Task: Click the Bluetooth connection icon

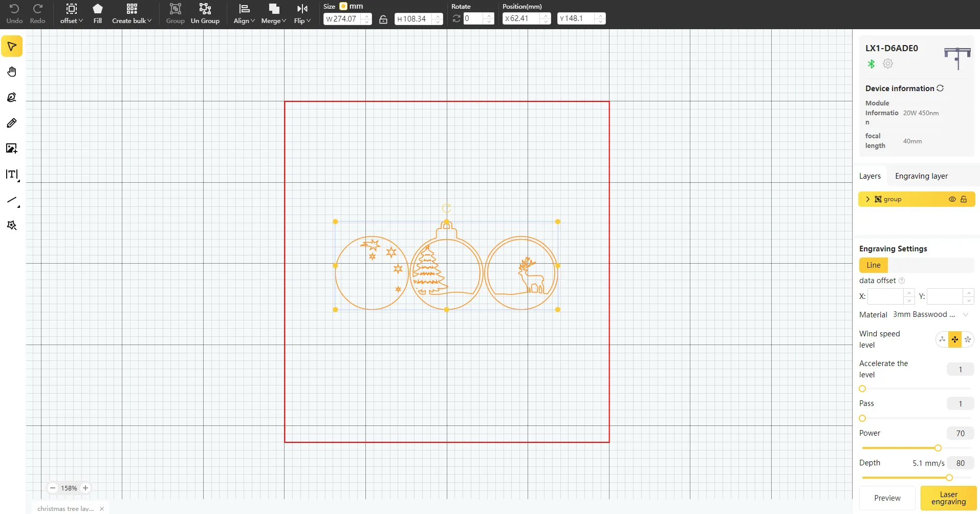Action: [871, 64]
